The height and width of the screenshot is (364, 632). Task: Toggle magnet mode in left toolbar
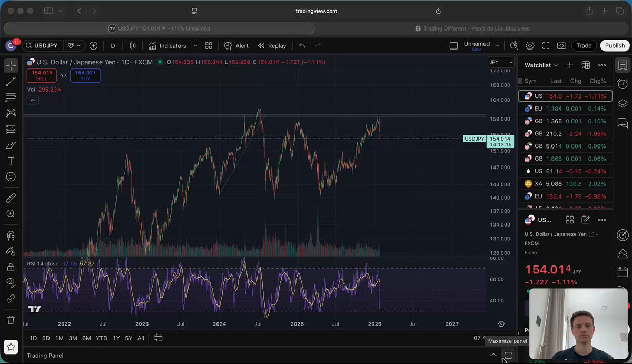coord(11,235)
